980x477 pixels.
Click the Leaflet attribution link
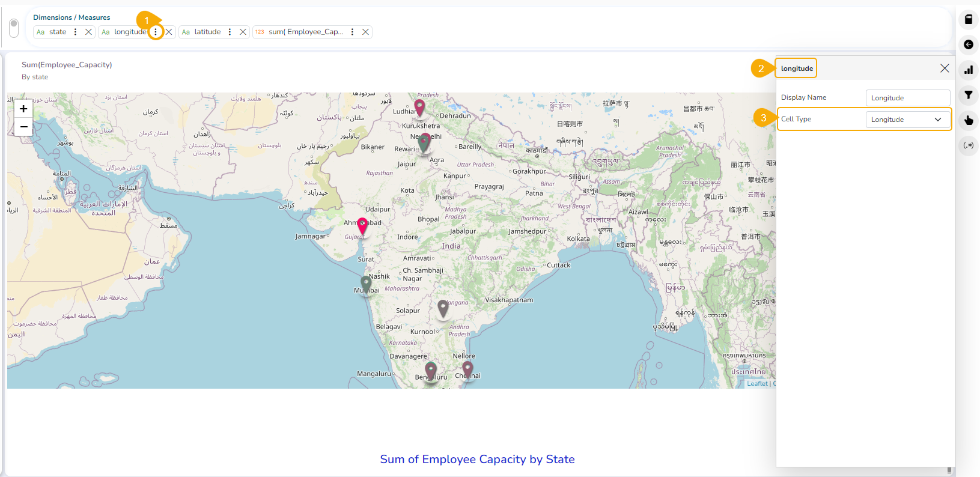757,383
